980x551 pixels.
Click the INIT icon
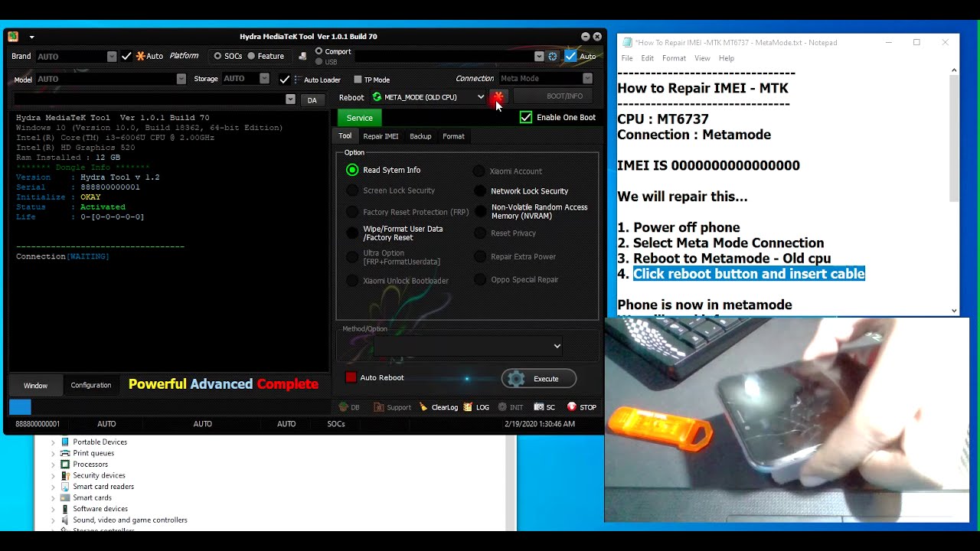502,407
